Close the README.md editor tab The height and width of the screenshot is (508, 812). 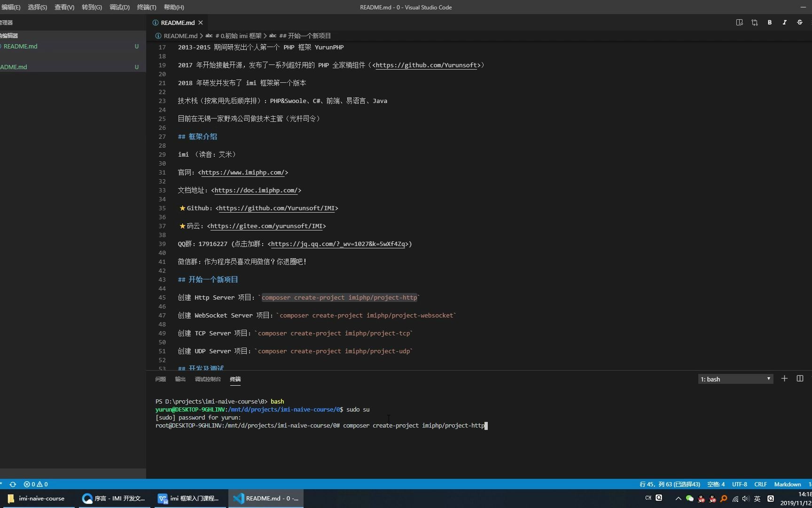[x=201, y=23]
